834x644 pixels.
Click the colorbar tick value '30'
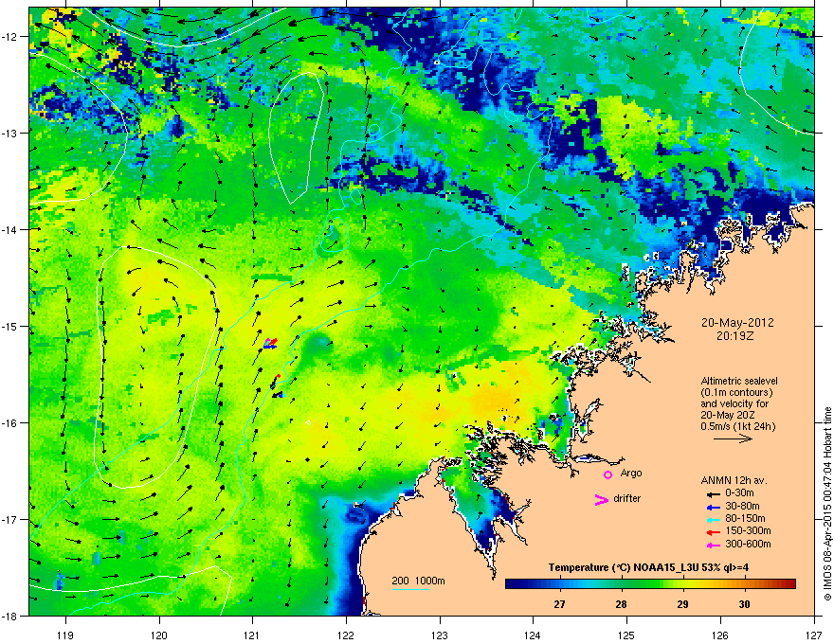745,604
